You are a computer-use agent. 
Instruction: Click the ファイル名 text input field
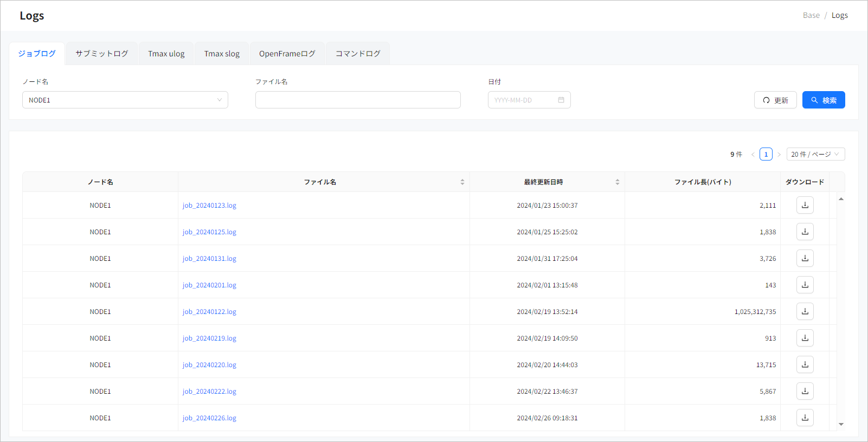coord(358,100)
